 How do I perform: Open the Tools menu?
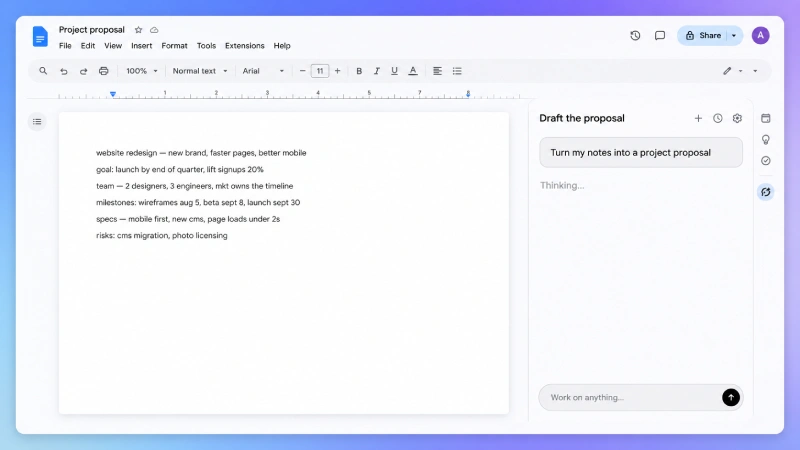[x=207, y=46]
